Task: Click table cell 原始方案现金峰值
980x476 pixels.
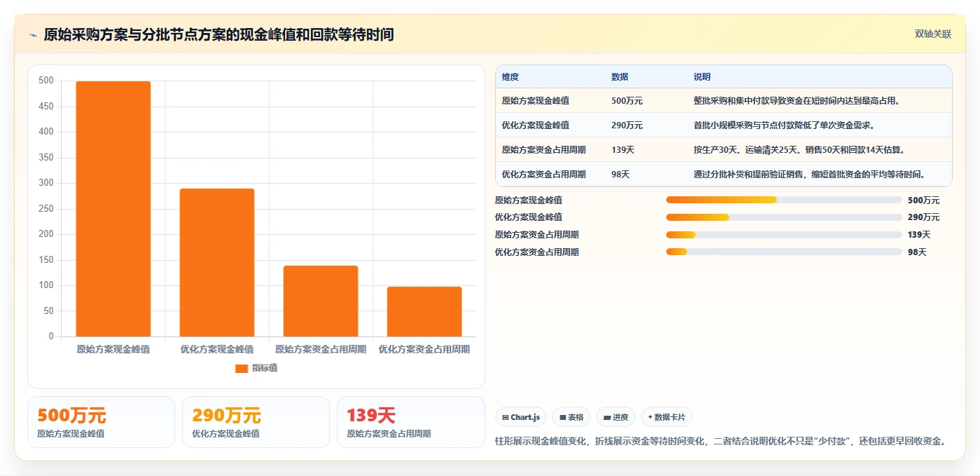Action: tap(536, 101)
